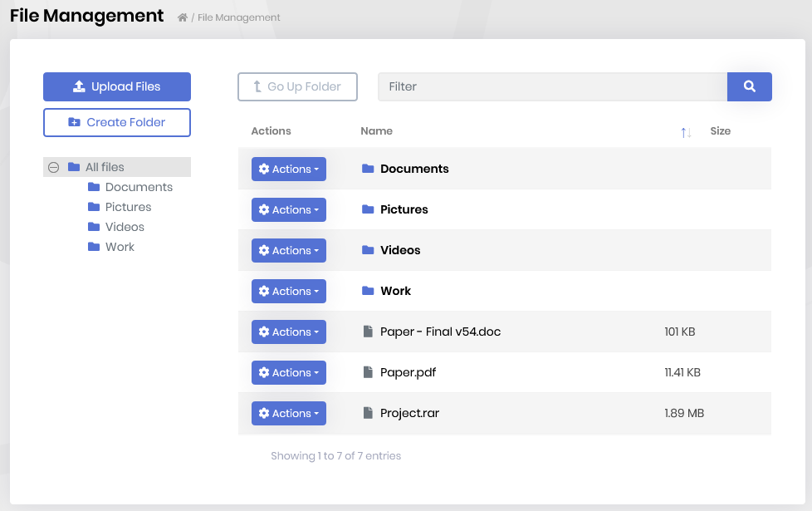Click the Pictures folder icon in sidebar
812x511 pixels.
(94, 207)
